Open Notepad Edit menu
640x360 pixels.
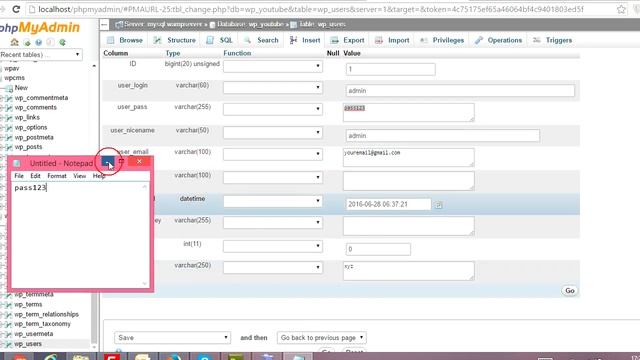pyautogui.click(x=35, y=176)
